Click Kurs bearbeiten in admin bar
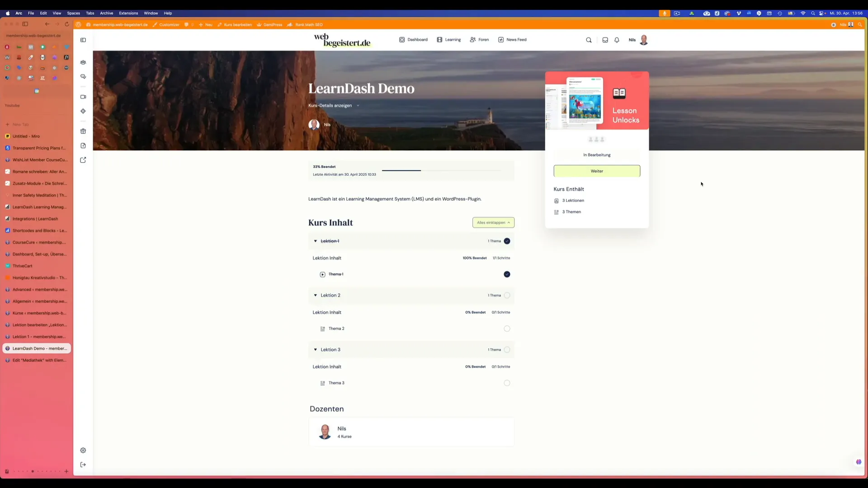 (235, 25)
